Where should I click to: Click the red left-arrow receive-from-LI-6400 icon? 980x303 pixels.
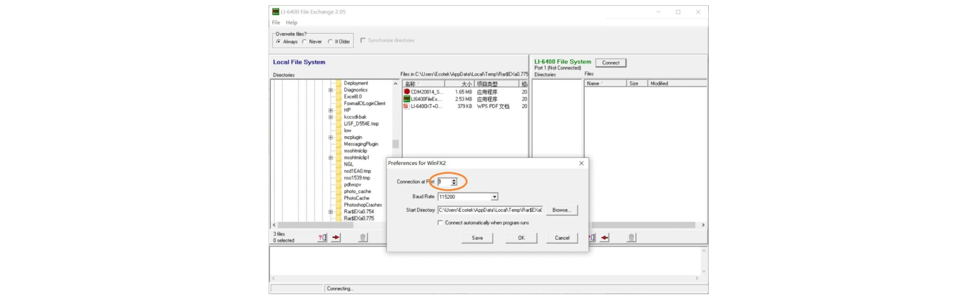click(605, 238)
